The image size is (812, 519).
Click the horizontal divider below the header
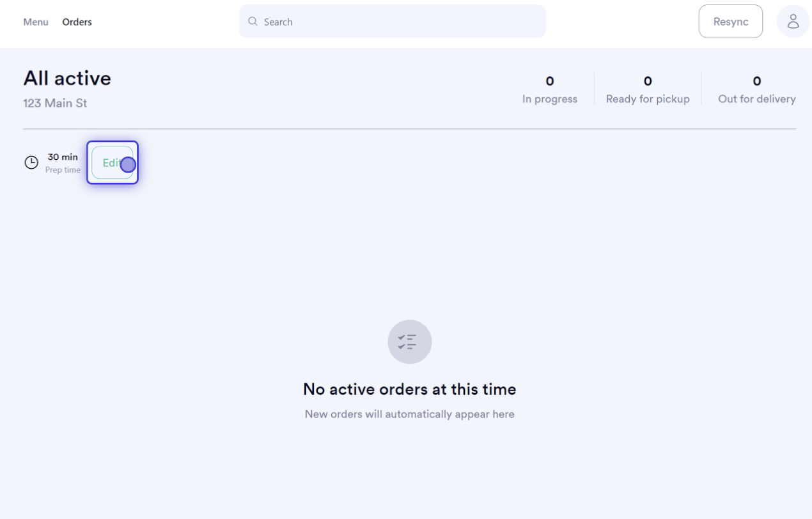coord(409,129)
